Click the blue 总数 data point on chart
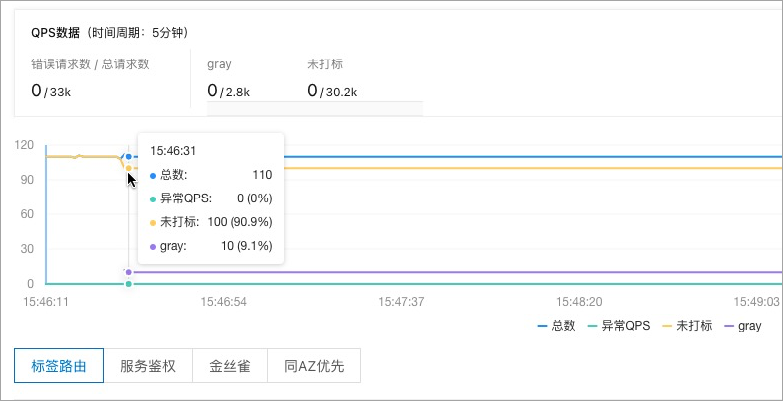 pos(129,156)
